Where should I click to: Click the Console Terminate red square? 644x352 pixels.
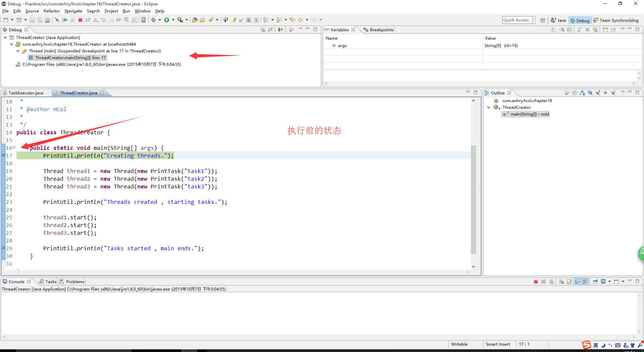pyautogui.click(x=536, y=281)
